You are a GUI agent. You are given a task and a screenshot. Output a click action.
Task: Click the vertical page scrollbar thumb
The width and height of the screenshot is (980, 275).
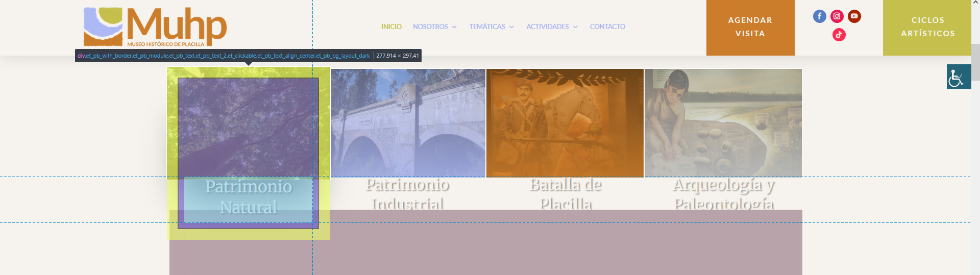point(975,62)
